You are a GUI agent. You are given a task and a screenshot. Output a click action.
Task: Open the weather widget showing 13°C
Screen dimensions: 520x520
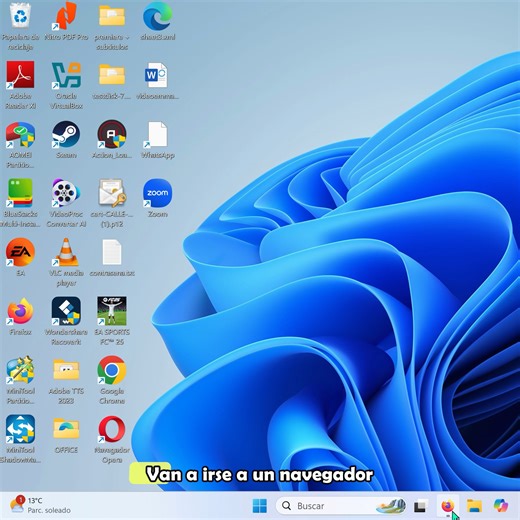[40, 505]
